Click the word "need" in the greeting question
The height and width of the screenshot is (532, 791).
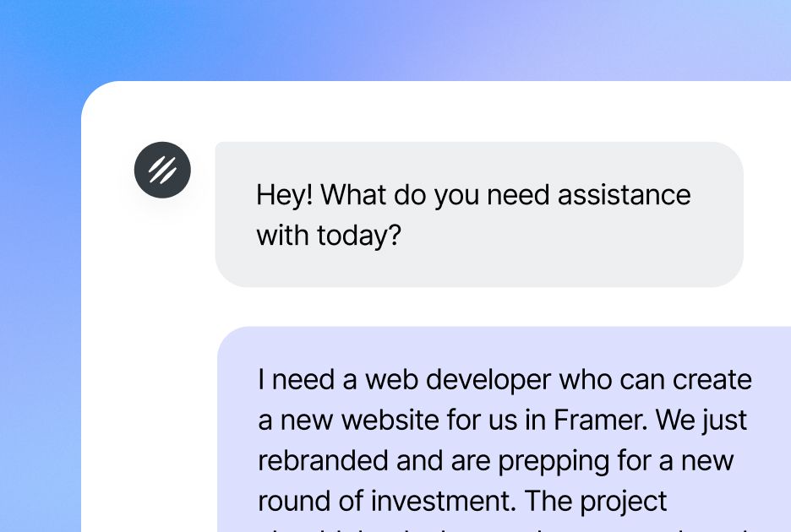518,195
